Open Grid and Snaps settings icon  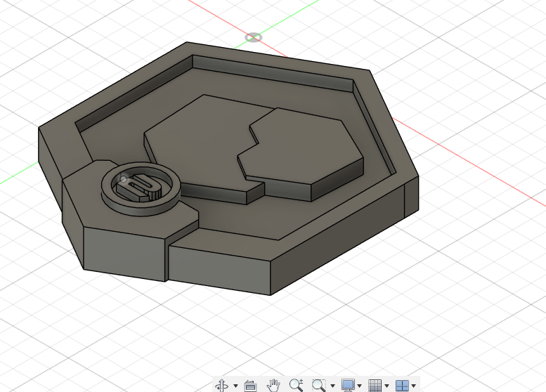point(375,386)
